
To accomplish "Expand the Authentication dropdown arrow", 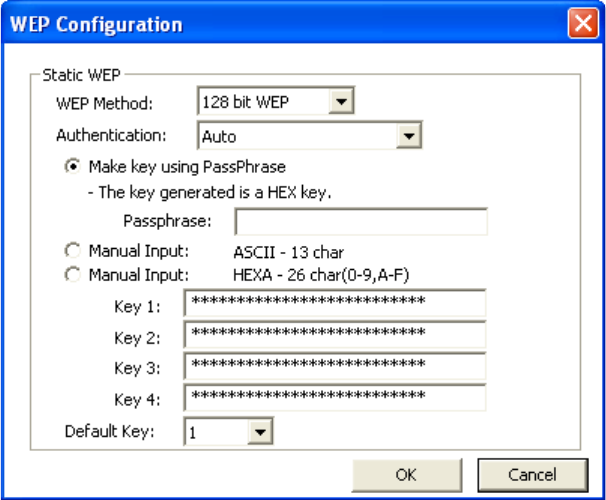I will coord(409,136).
